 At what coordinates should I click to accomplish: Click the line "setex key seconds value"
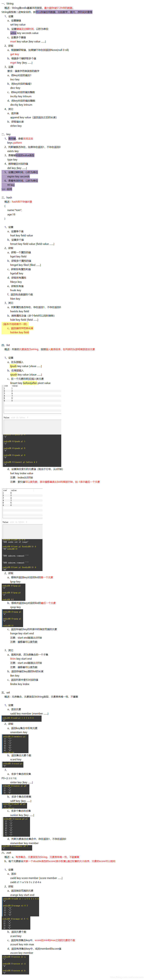tap(24, 33)
